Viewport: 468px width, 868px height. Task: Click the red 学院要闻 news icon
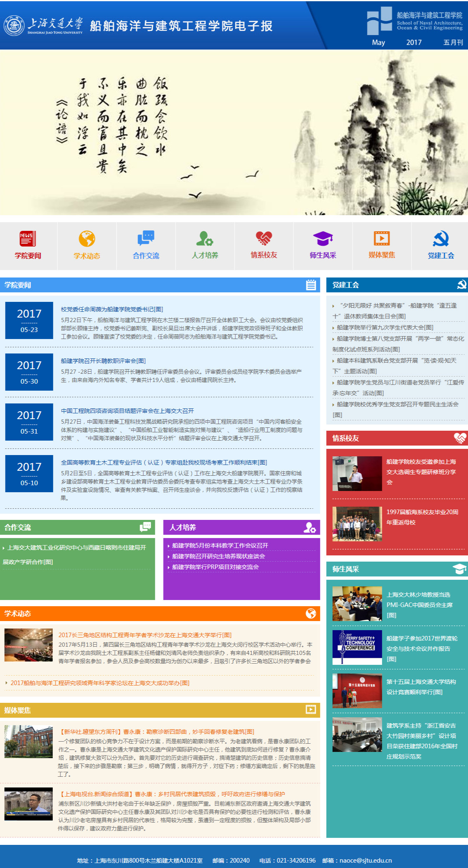point(28,239)
